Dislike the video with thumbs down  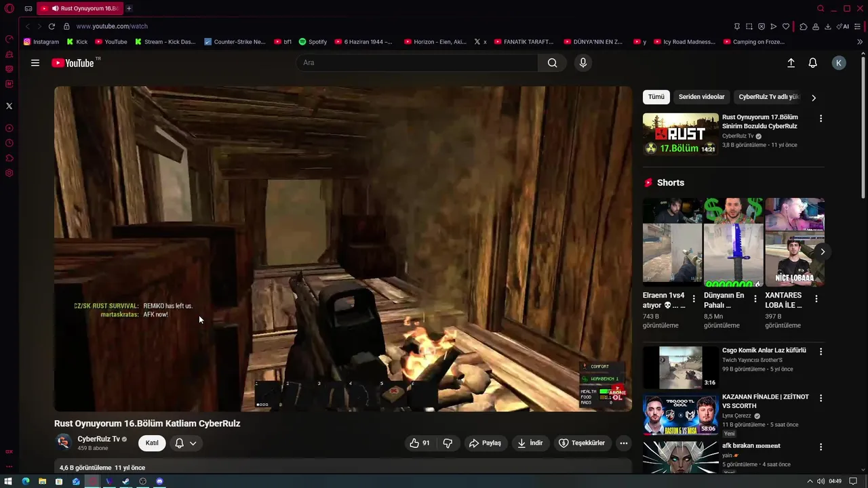(448, 443)
